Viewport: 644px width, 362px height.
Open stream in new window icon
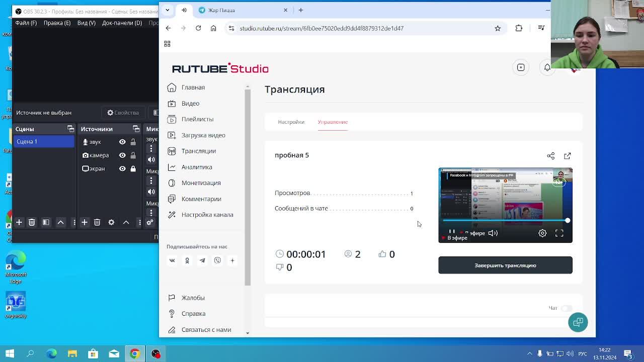[568, 156]
